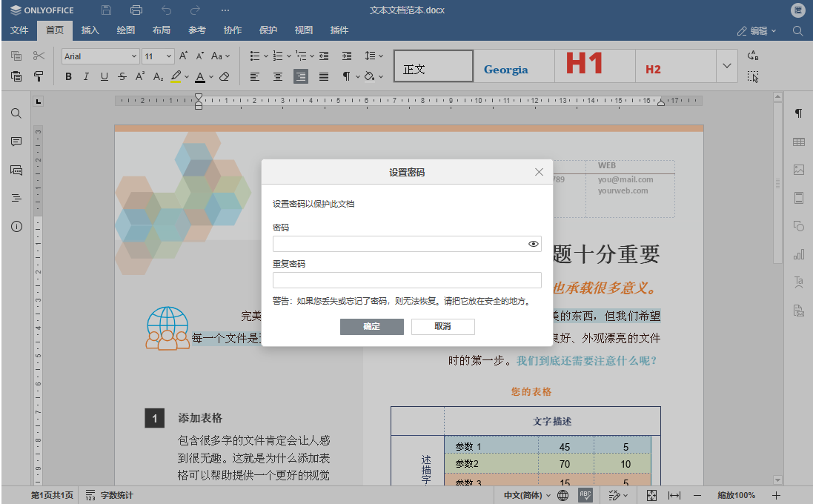813x504 pixels.
Task: Justify text alignment
Action: click(x=324, y=77)
